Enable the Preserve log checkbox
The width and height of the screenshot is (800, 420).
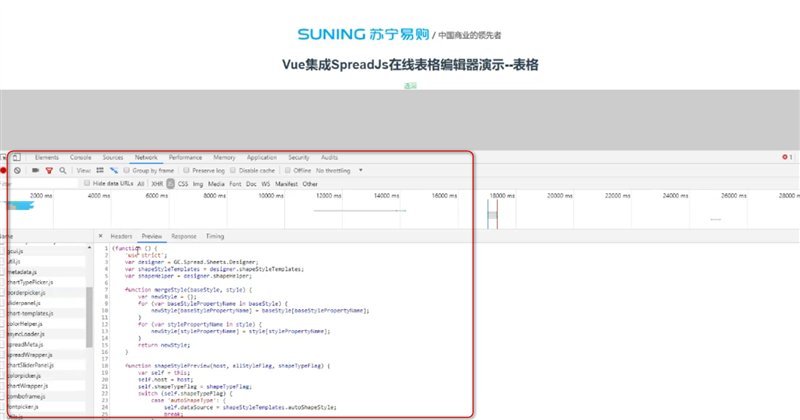pyautogui.click(x=185, y=171)
